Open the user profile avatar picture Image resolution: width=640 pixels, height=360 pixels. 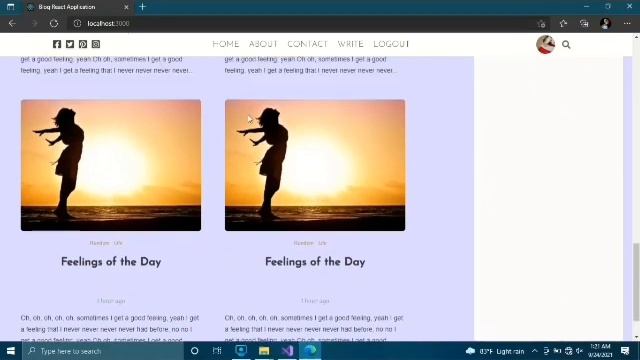[545, 44]
